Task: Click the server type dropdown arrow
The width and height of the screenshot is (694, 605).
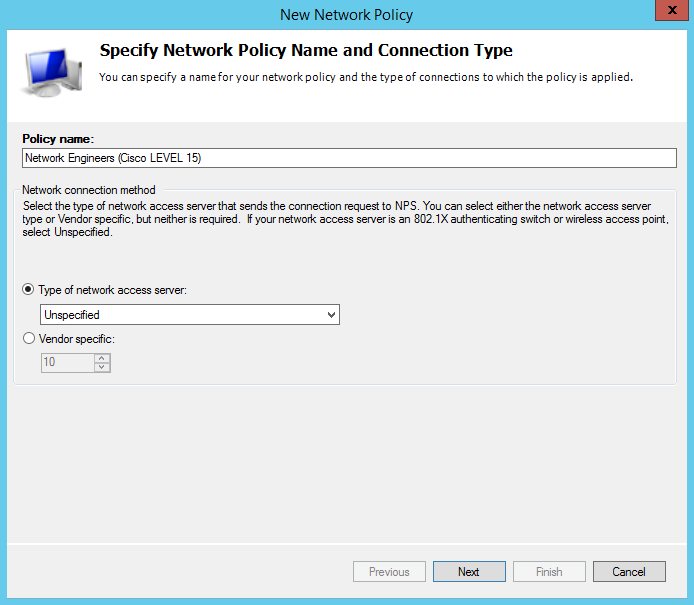Action: click(x=331, y=315)
